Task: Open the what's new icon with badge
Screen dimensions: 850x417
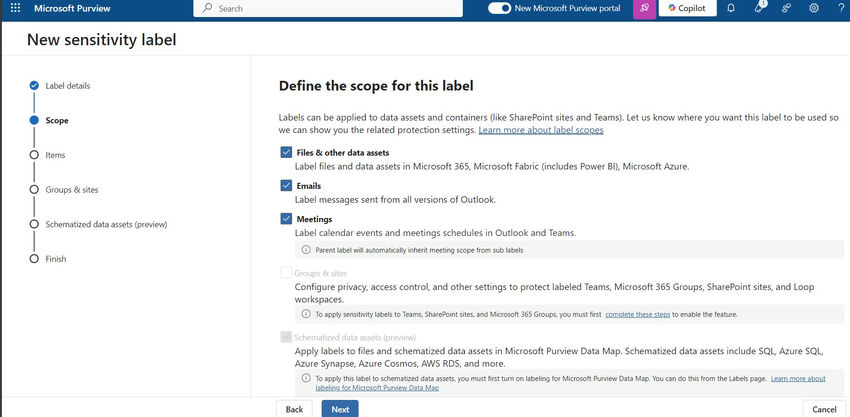Action: tap(759, 8)
